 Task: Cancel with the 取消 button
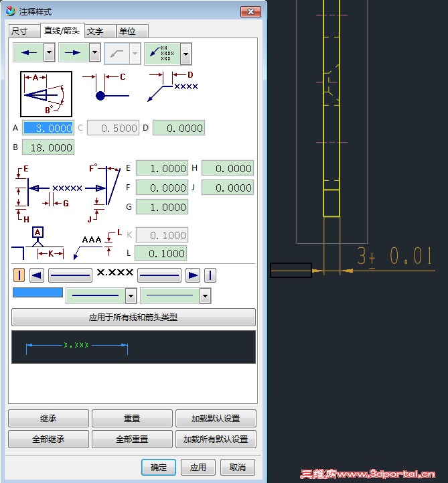point(238,468)
